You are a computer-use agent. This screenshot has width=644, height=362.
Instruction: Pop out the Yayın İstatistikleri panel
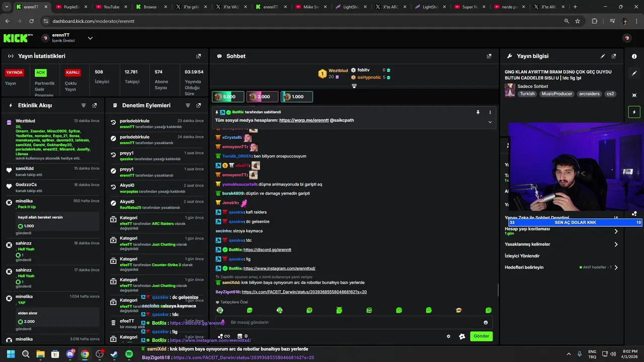coord(199,56)
